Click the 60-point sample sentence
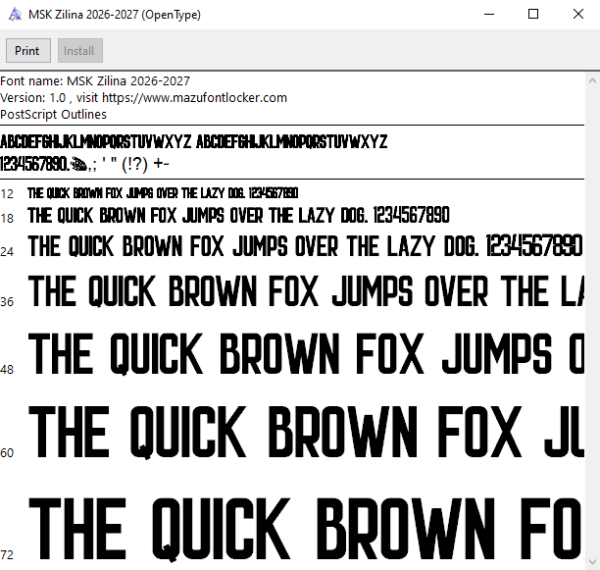Viewport: 600px width, 570px height. click(x=306, y=432)
